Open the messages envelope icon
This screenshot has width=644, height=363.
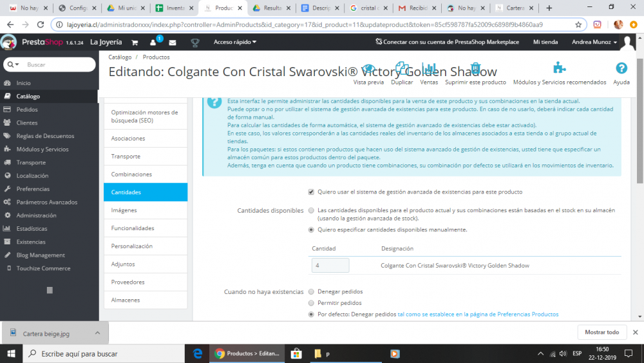point(173,43)
